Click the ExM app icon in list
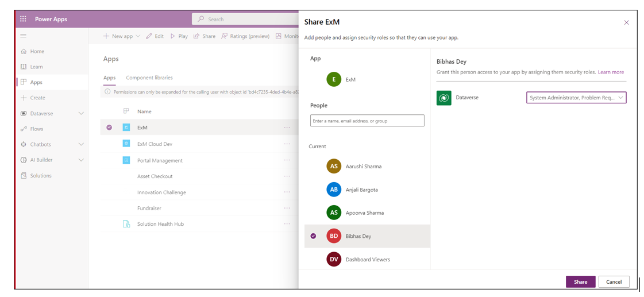644x297 pixels. coord(126,128)
